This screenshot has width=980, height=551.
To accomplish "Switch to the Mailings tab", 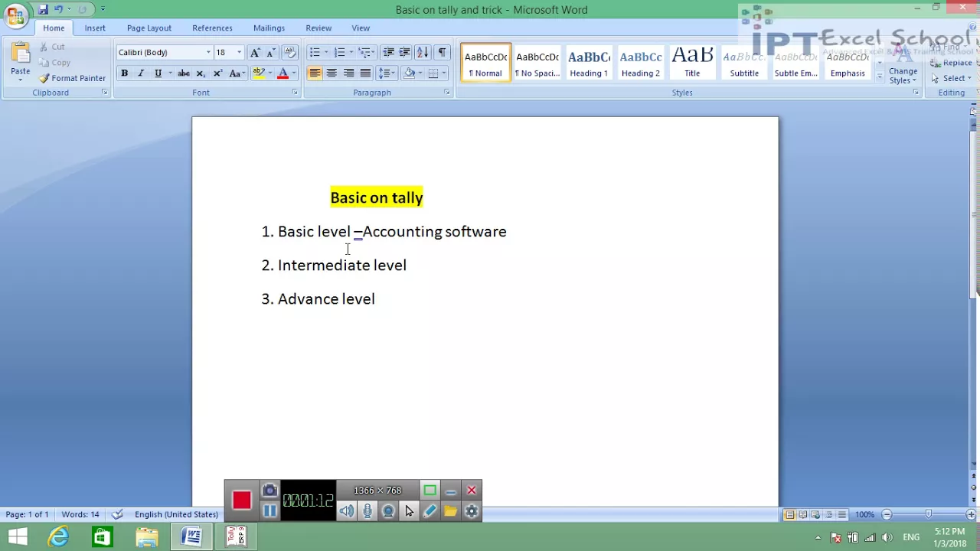I will [x=269, y=28].
